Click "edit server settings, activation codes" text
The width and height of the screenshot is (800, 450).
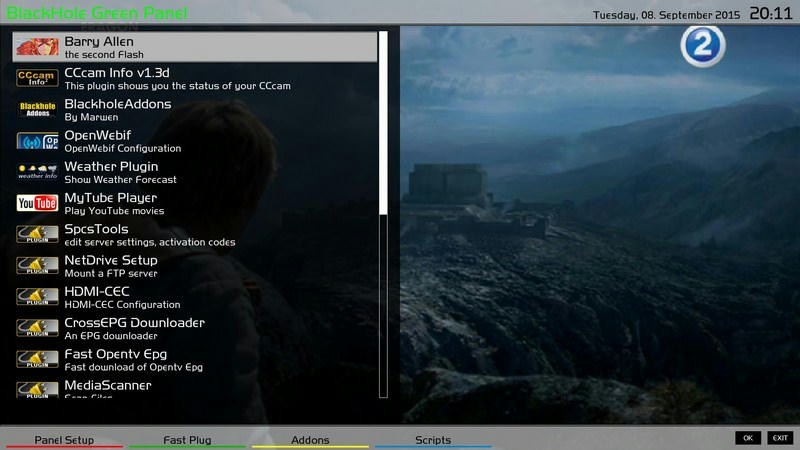click(150, 242)
